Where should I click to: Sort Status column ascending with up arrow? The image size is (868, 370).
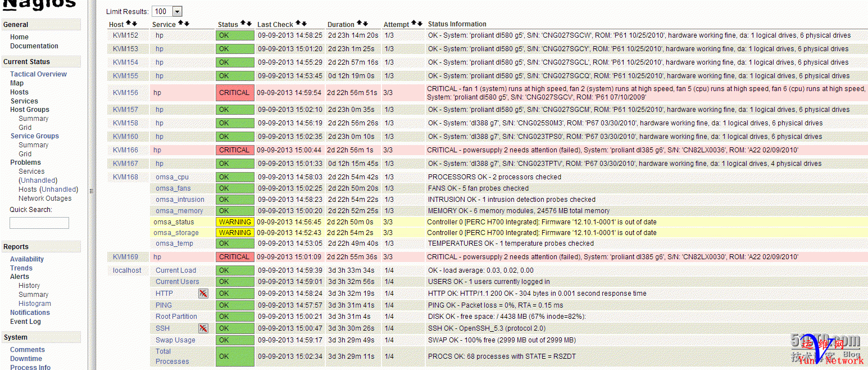pyautogui.click(x=243, y=23)
